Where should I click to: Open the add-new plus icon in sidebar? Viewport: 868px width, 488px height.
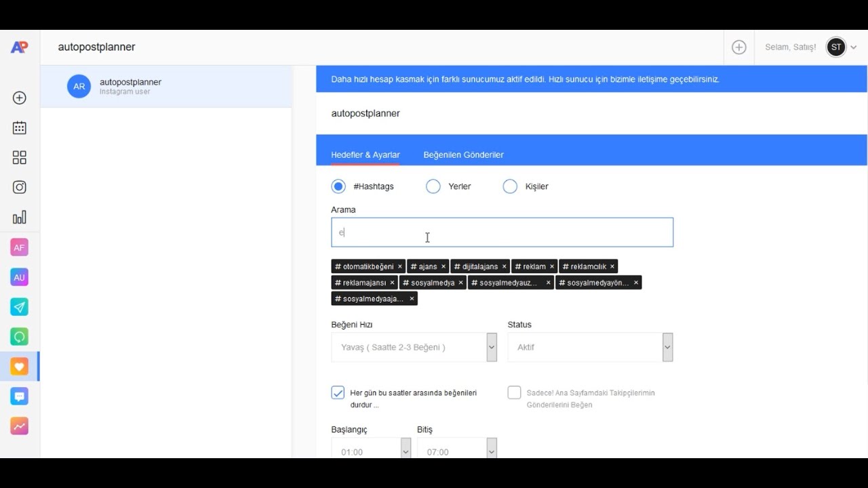click(20, 98)
